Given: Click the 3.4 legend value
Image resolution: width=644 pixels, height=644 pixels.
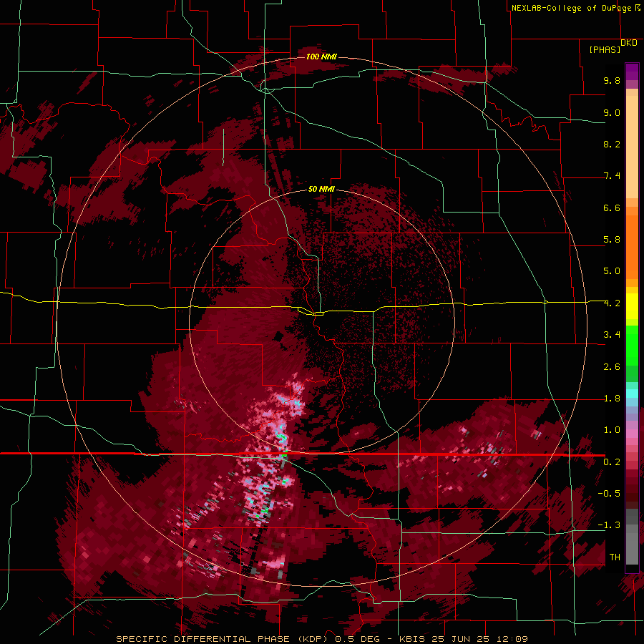Looking at the screenshot, I should [x=612, y=335].
